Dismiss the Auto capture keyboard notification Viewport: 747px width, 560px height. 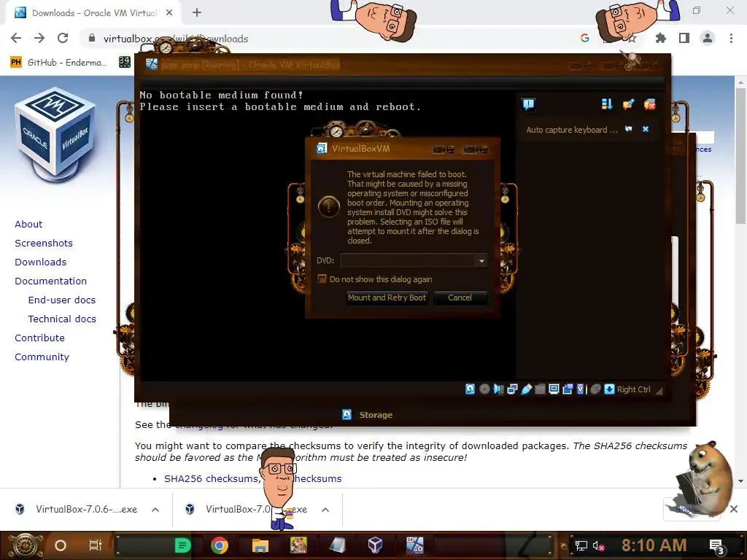(646, 129)
